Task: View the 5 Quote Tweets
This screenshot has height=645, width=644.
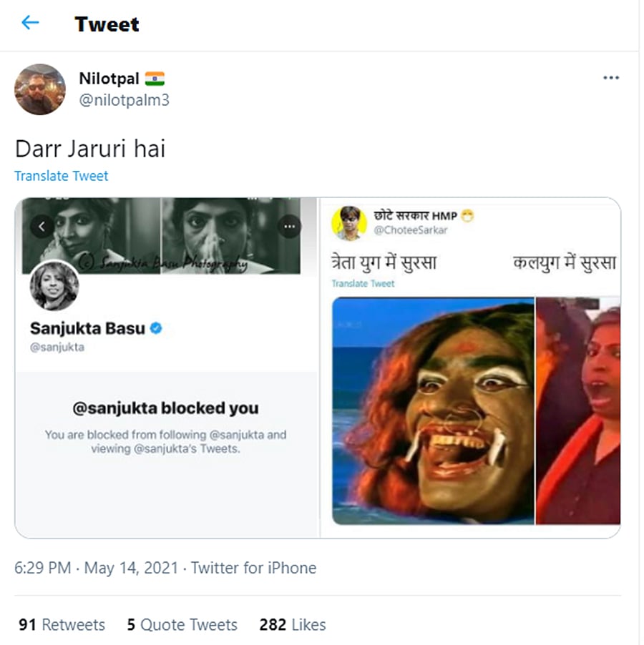Action: [x=182, y=624]
